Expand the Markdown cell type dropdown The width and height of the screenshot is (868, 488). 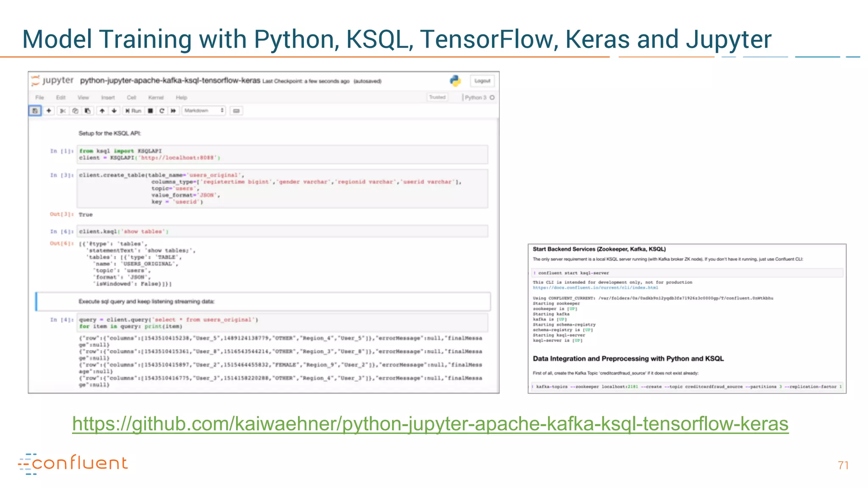point(204,111)
